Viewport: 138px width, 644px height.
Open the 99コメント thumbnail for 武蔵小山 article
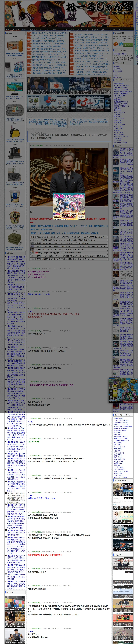(x=123, y=489)
